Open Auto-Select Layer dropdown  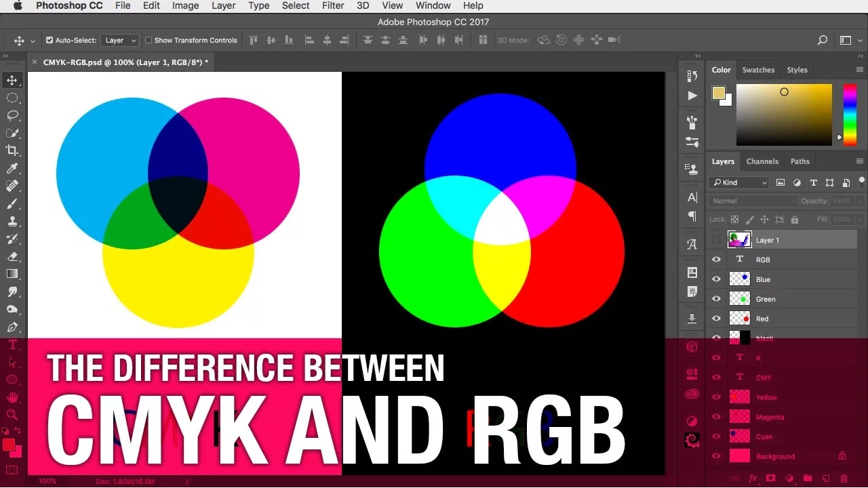pyautogui.click(x=119, y=40)
